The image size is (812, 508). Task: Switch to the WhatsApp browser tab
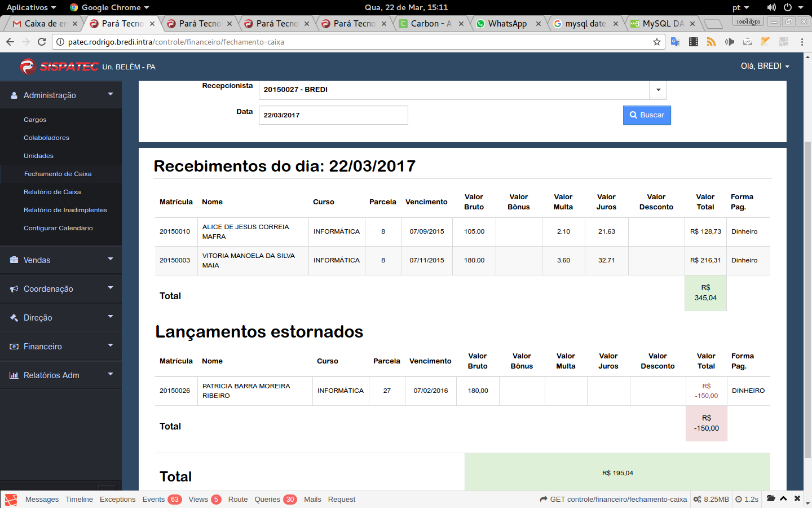[x=506, y=24]
